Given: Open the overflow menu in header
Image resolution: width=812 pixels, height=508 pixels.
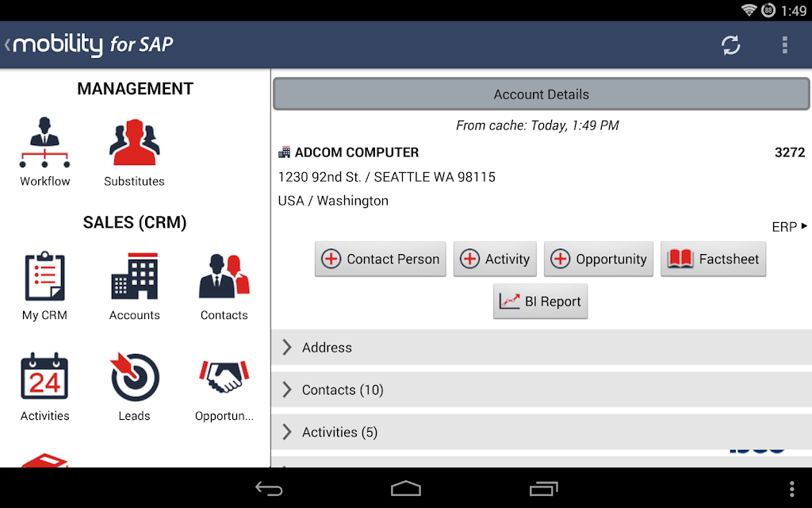Looking at the screenshot, I should (x=785, y=45).
